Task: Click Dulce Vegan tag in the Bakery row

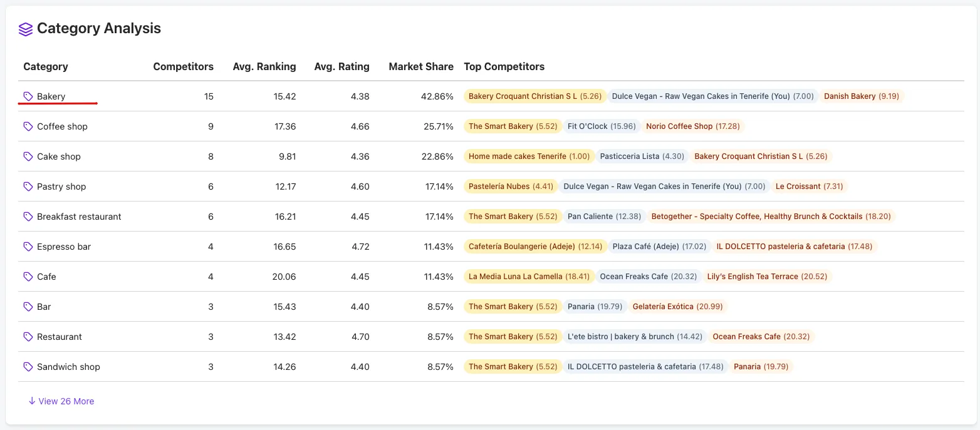Action: (x=712, y=96)
